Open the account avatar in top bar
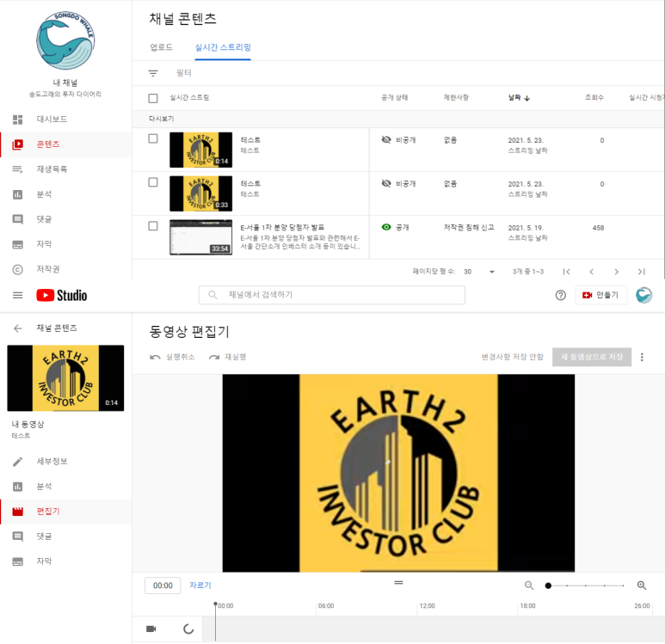 643,295
